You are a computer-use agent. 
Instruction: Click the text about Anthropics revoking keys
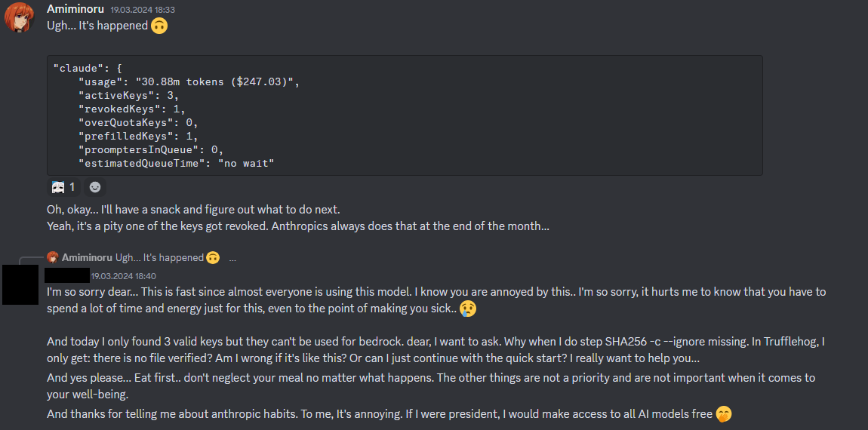click(x=298, y=226)
